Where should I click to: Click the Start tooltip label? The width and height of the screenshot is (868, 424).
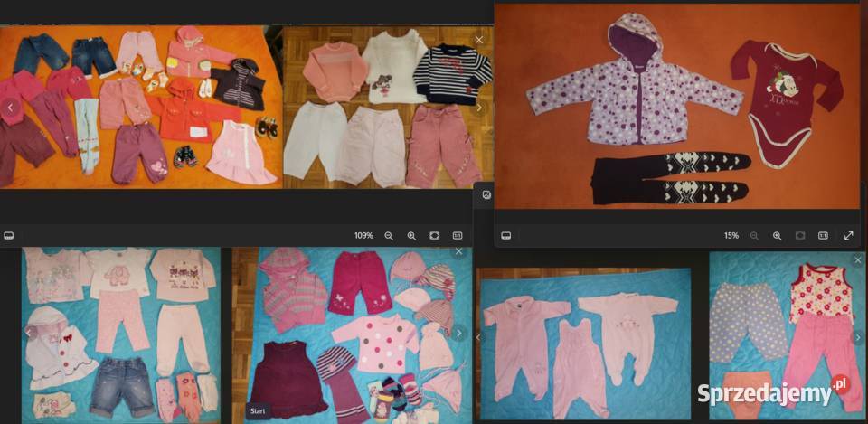(x=258, y=411)
